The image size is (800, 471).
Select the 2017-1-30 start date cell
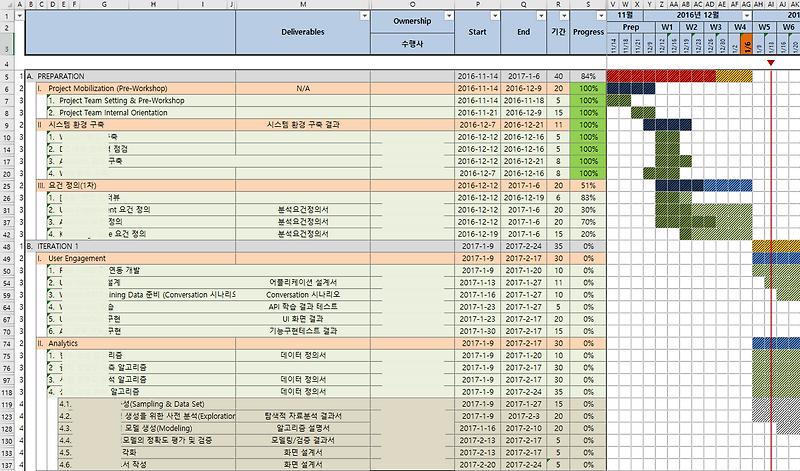pos(478,331)
